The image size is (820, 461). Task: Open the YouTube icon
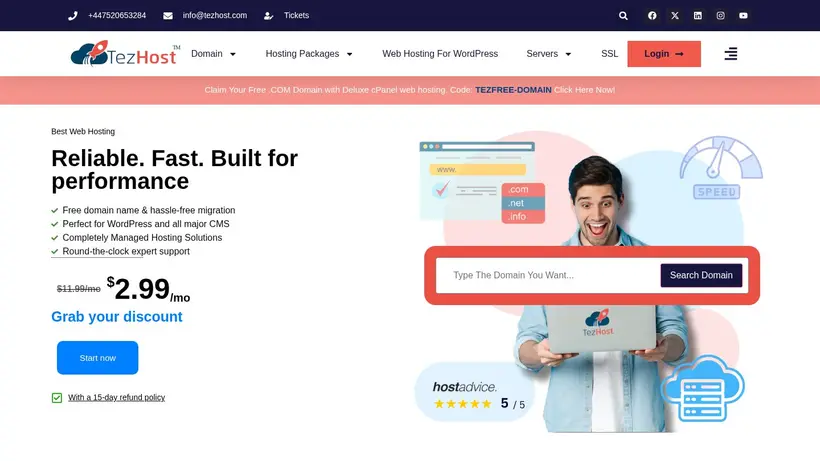click(x=743, y=16)
